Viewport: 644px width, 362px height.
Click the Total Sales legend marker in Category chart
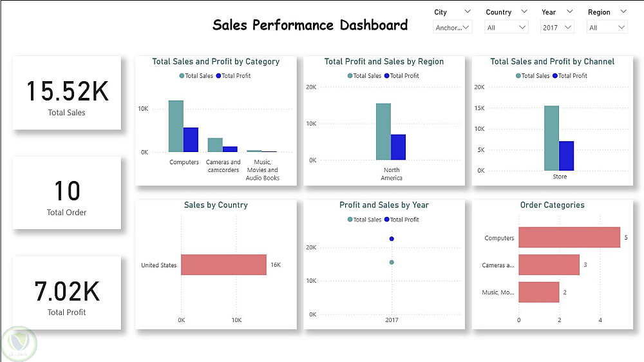click(x=182, y=76)
